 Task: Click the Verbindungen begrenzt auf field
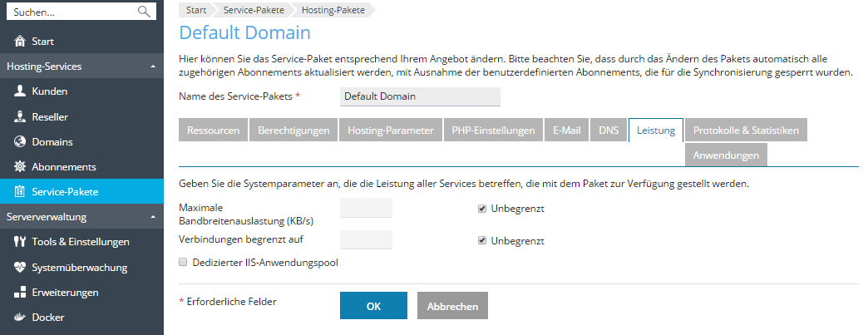point(366,240)
